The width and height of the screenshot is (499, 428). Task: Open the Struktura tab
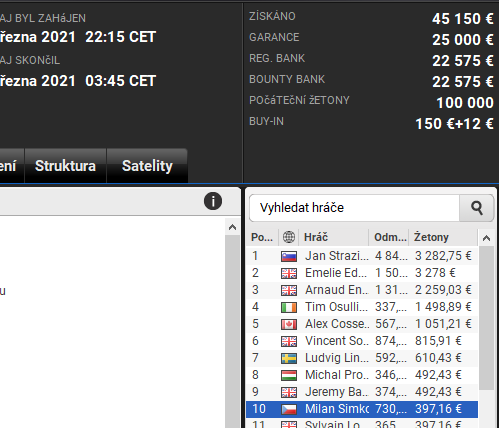coord(65,166)
